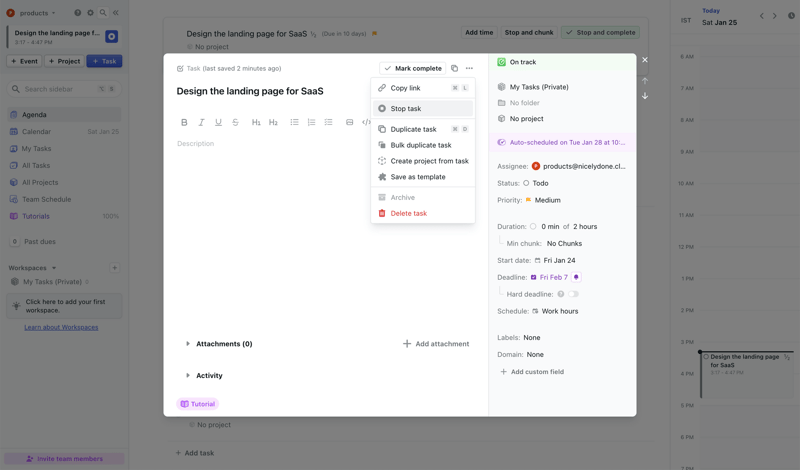This screenshot has width=800, height=470.
Task: Expand Workspaces dropdown arrow
Action: click(54, 268)
